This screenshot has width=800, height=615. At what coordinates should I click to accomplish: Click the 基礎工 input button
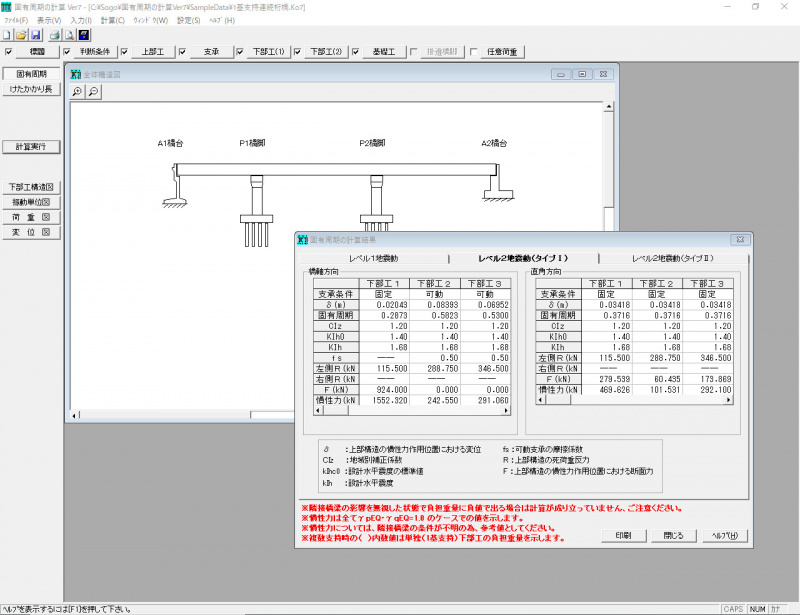384,52
